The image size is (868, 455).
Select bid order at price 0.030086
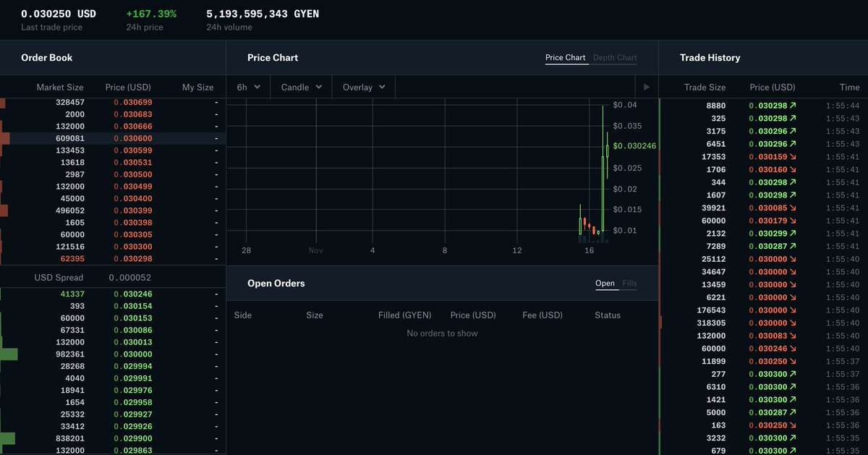coord(113,331)
